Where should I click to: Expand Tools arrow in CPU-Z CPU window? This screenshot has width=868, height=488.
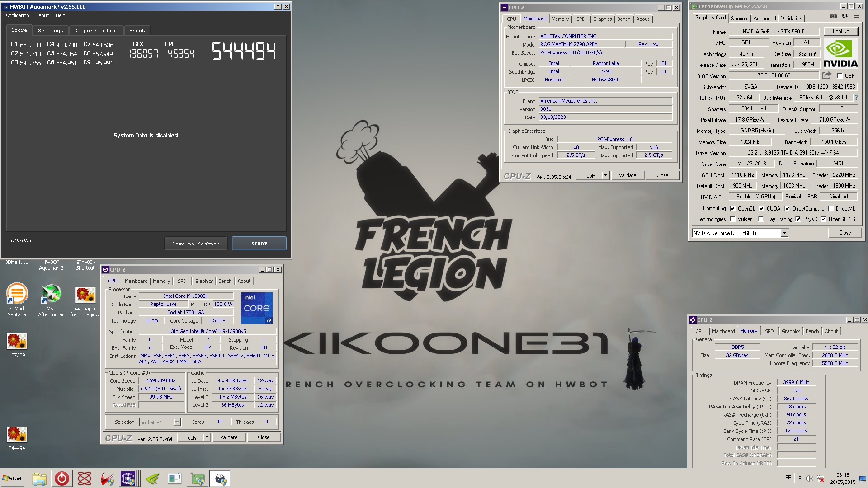click(207, 437)
